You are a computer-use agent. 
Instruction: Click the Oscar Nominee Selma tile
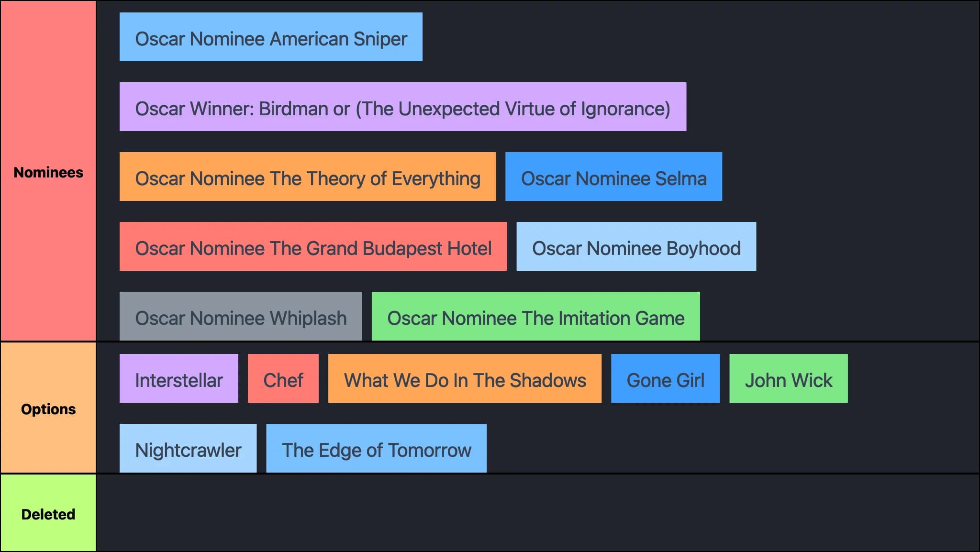tap(613, 177)
